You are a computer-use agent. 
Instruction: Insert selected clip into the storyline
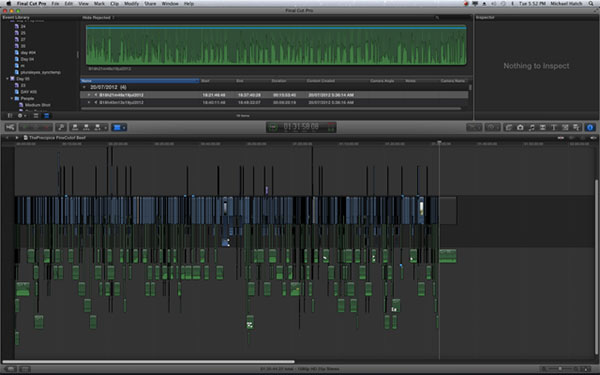86,127
